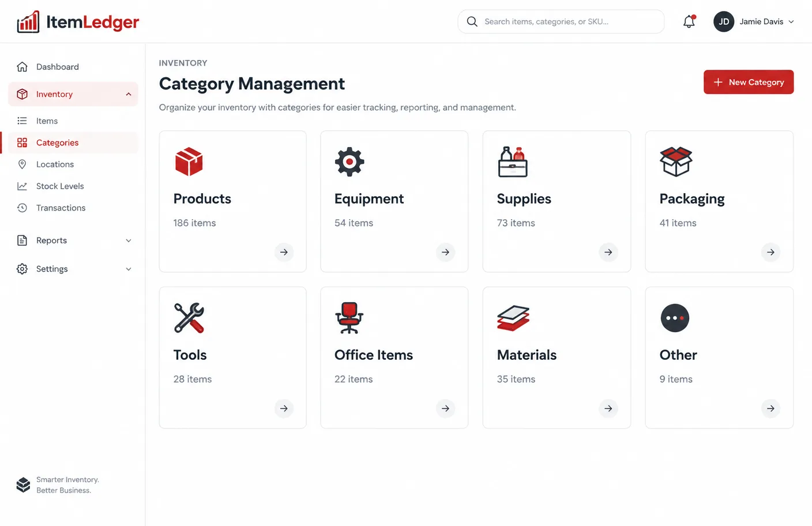The image size is (812, 526).
Task: Open Packaging category via arrow button
Action: [770, 252]
